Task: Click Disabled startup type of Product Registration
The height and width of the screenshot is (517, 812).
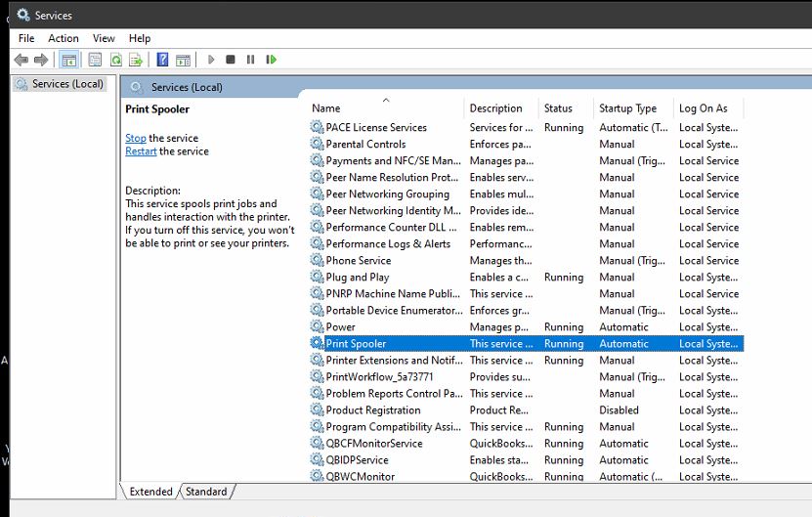Action: (x=619, y=409)
